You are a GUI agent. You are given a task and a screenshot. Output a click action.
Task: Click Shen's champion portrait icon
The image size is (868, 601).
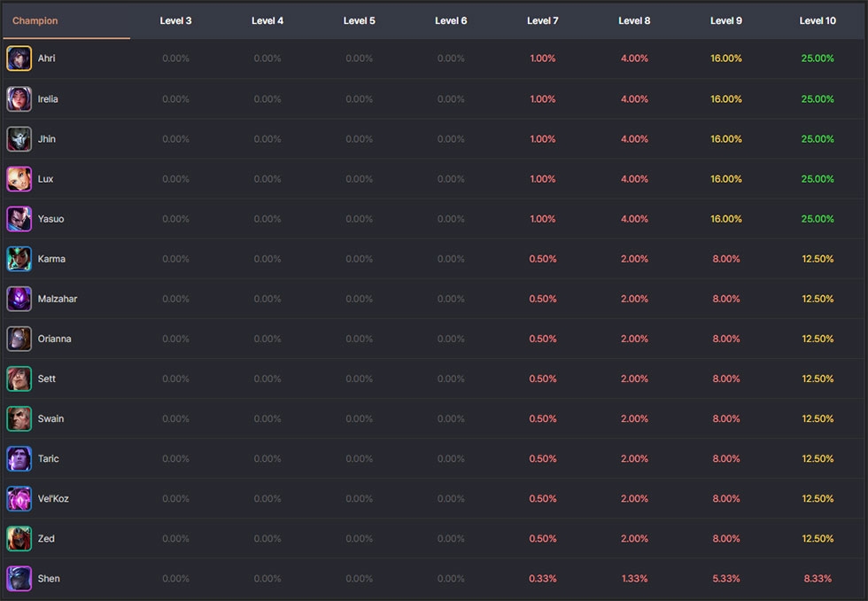click(19, 578)
